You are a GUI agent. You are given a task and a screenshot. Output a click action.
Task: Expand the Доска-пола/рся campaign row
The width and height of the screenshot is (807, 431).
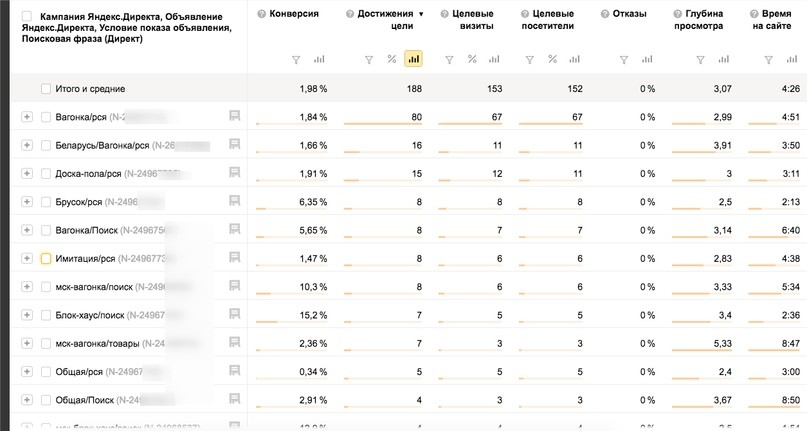pos(27,174)
